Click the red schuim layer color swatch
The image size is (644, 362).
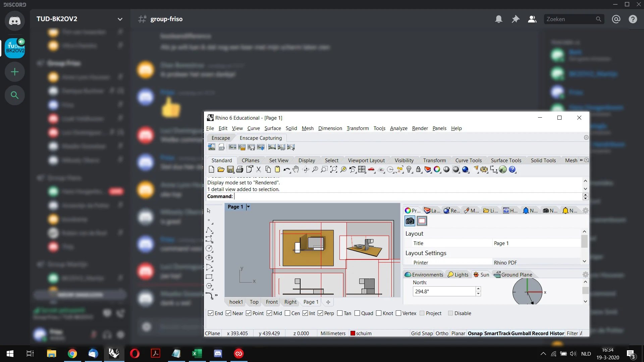tap(353, 334)
